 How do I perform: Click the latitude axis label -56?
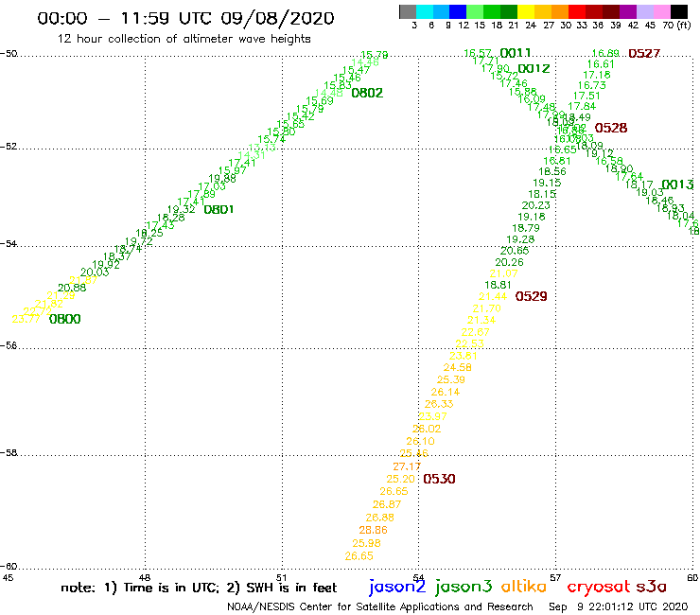point(9,345)
